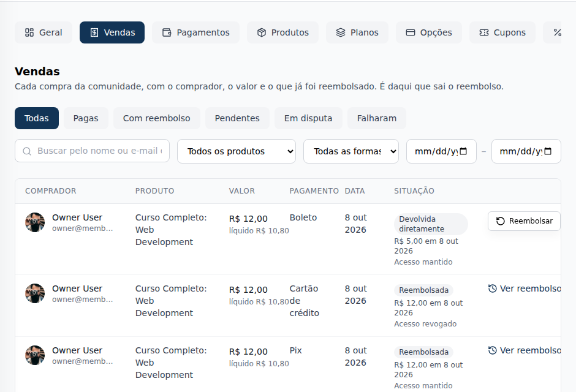Show sales that Falharam

(377, 118)
